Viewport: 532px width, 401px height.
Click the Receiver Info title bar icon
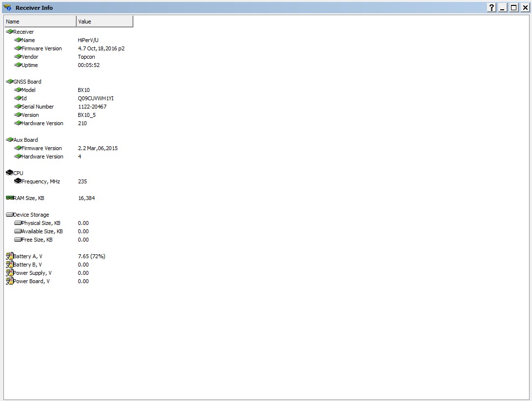click(7, 8)
